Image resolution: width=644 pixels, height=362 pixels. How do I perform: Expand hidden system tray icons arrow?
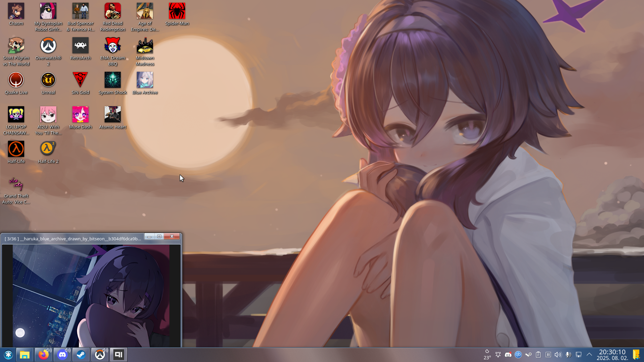pos(589,355)
